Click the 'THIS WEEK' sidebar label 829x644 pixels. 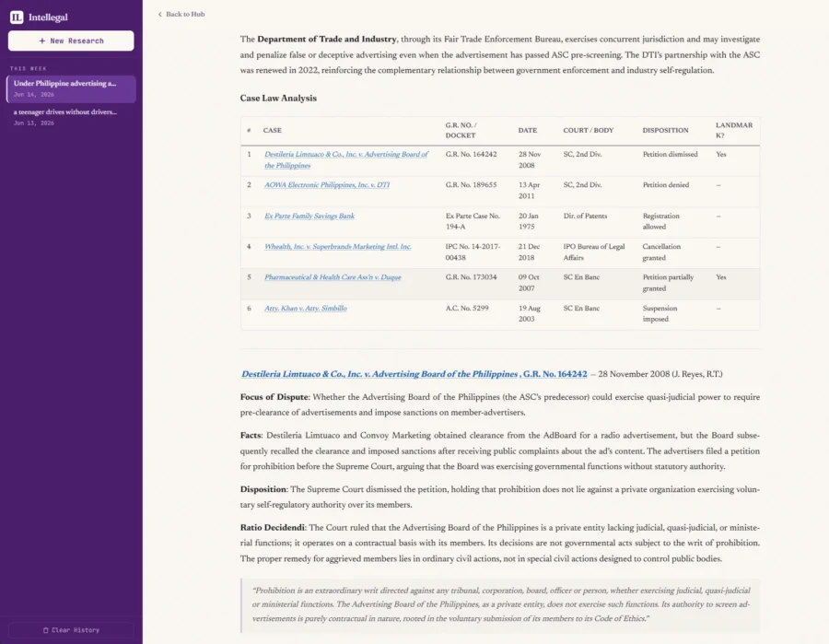click(x=29, y=69)
